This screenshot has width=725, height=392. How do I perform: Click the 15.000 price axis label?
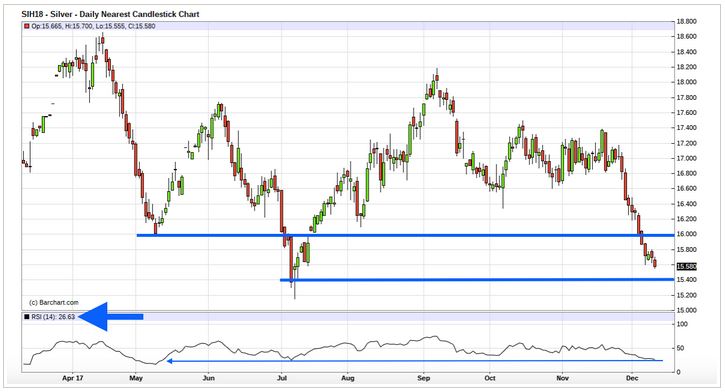coord(687,310)
